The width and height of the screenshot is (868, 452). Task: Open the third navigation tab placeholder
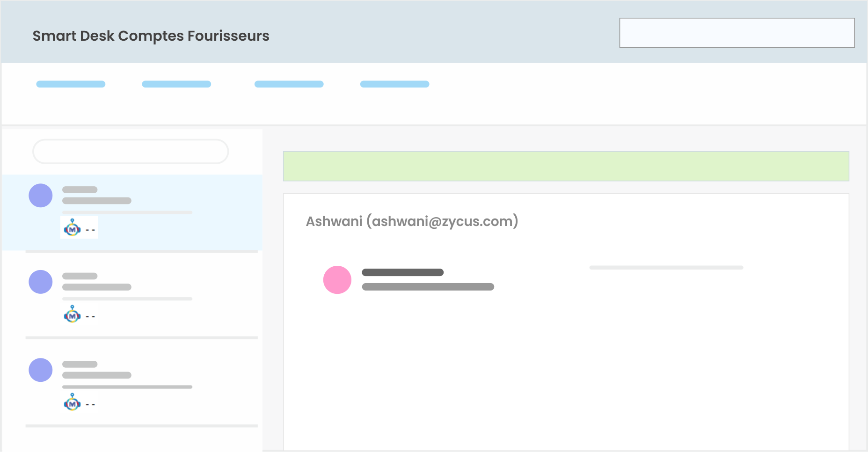(289, 84)
